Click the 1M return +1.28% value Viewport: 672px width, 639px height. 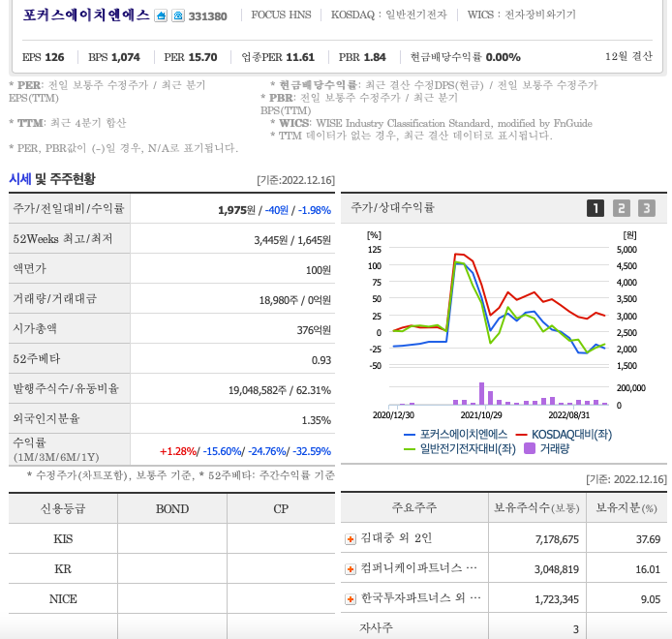point(178,451)
